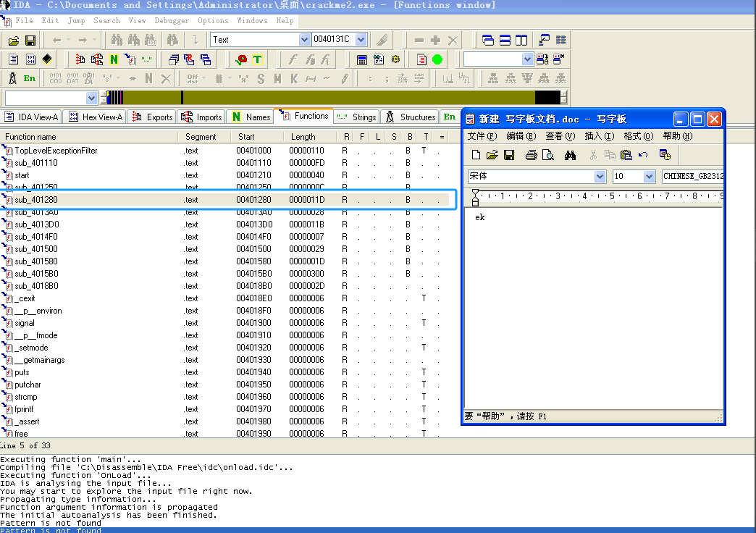Click the first binoculars search icon in IDA
Image resolution: width=756 pixels, height=533 pixels.
tap(117, 41)
